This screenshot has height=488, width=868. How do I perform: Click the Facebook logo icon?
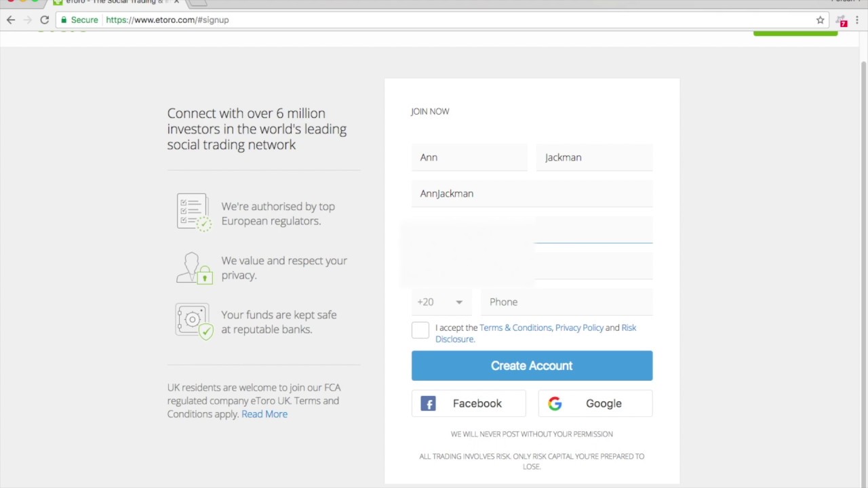(428, 404)
